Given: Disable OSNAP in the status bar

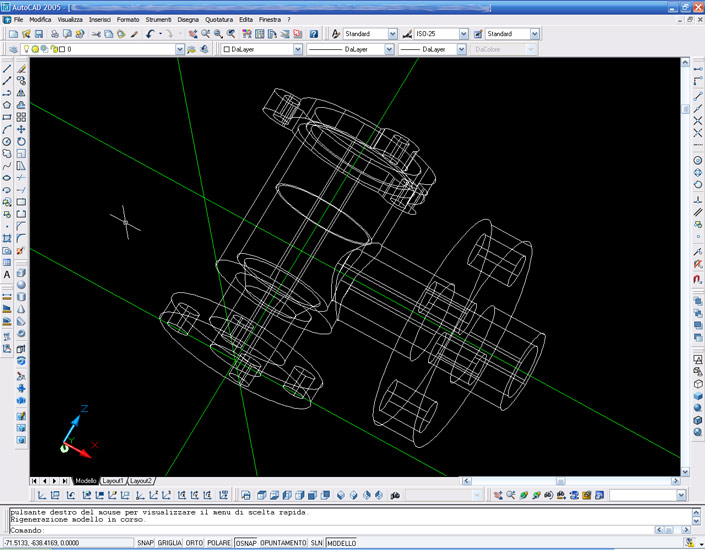Looking at the screenshot, I should (x=245, y=543).
